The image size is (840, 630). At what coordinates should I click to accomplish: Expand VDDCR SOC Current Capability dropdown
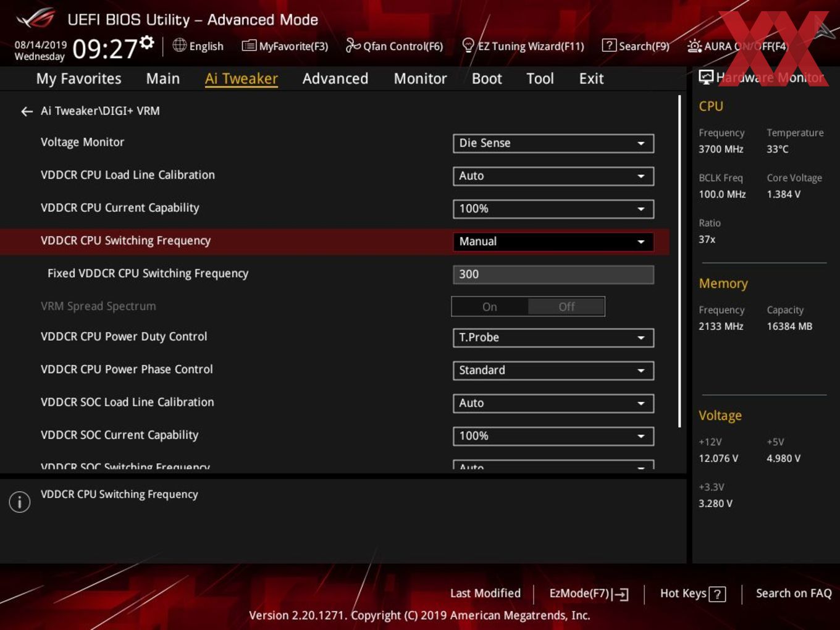coord(553,436)
